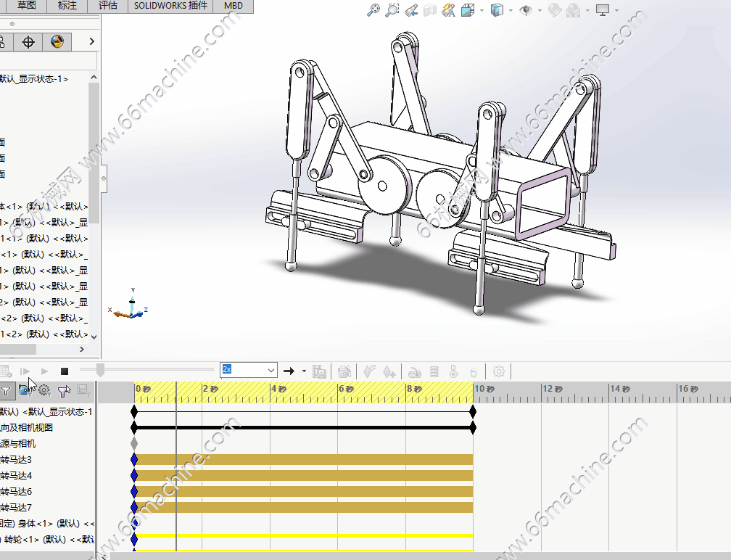
Task: Open the SOLIDWORKS 插件 tab
Action: pyautogui.click(x=170, y=6)
